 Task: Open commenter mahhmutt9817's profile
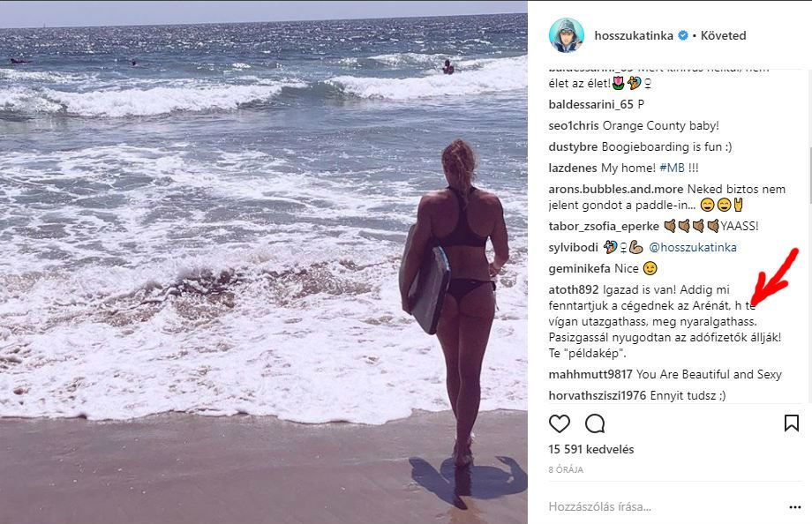590,374
